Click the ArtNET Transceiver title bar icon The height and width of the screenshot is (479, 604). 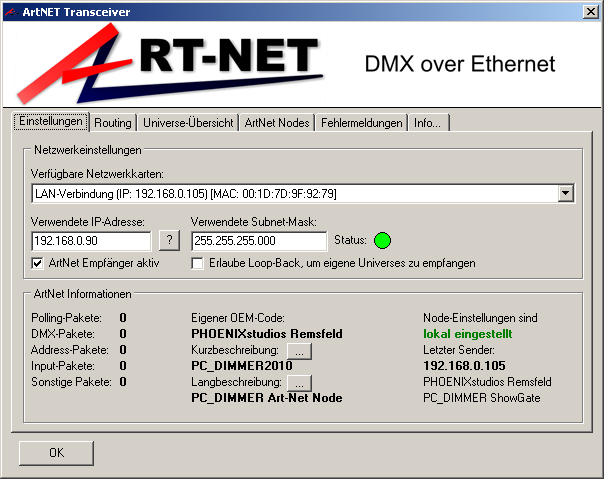11,12
